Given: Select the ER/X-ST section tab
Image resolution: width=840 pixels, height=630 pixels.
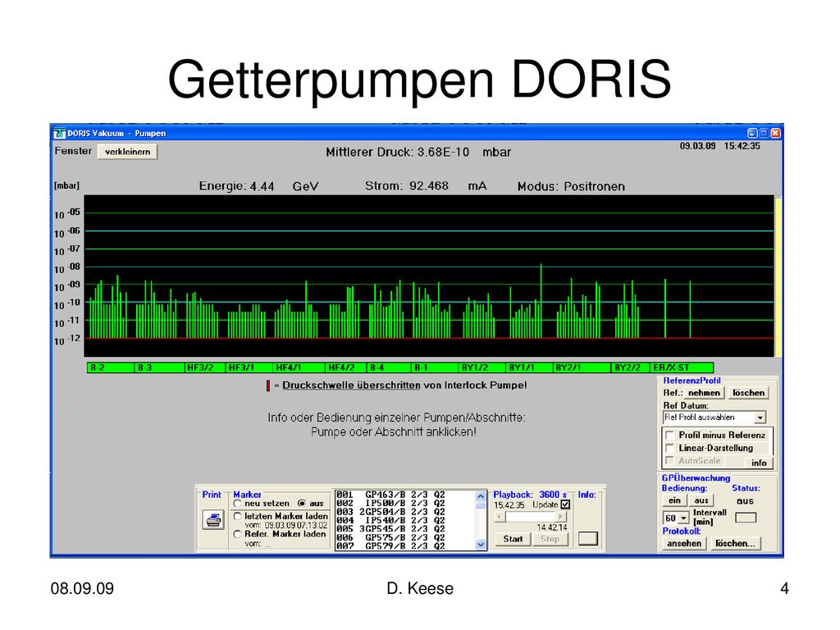Looking at the screenshot, I should (x=682, y=367).
